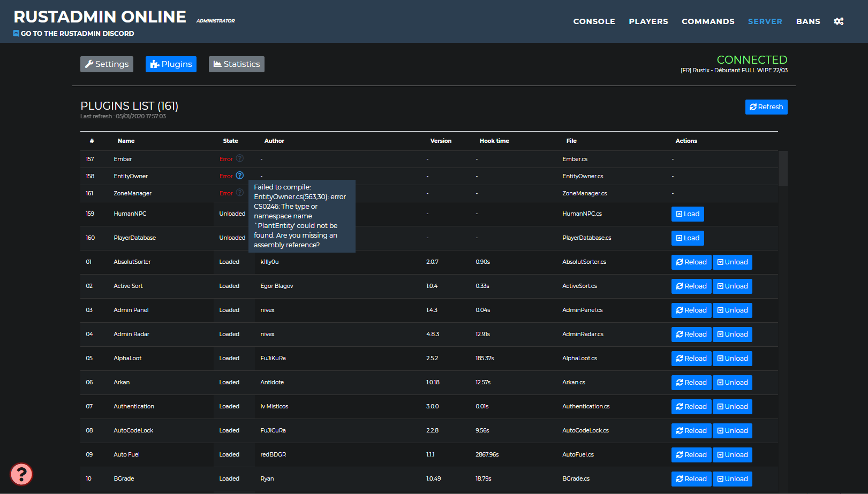The image size is (868, 494).
Task: Load the PlayerDatabase plugin
Action: 688,238
